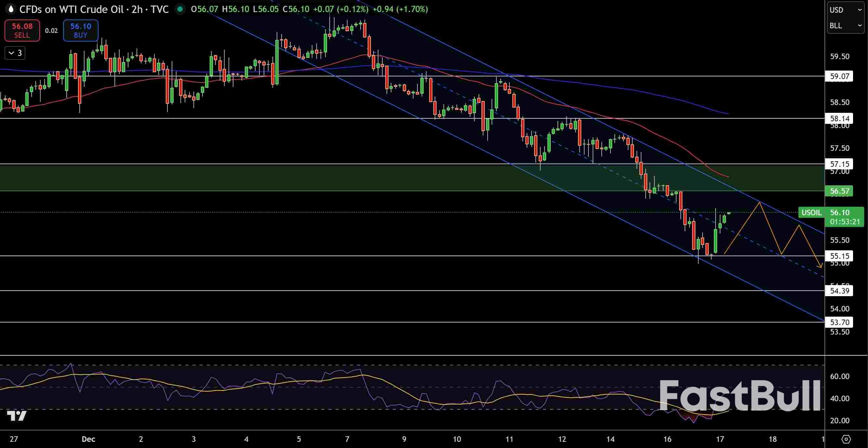The image size is (868, 448).
Task: Click the 56.08 SELL button
Action: click(22, 30)
